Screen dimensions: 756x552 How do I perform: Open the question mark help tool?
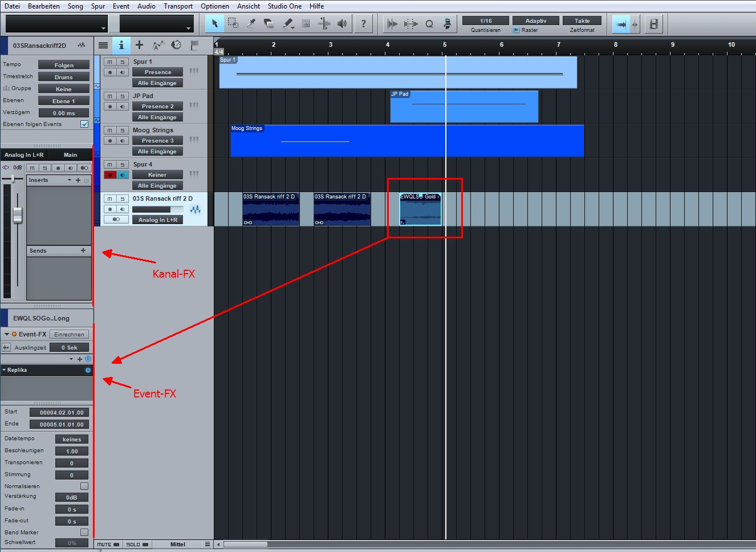pos(363,23)
